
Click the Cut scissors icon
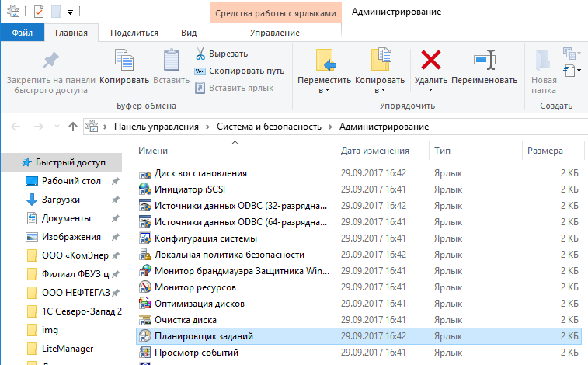[x=200, y=54]
